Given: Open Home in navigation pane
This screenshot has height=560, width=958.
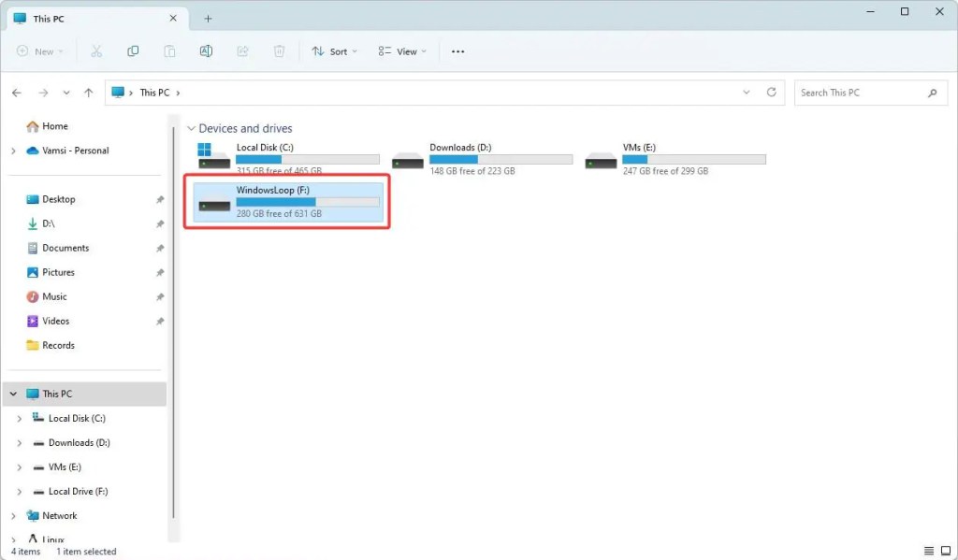Looking at the screenshot, I should click(47, 126).
